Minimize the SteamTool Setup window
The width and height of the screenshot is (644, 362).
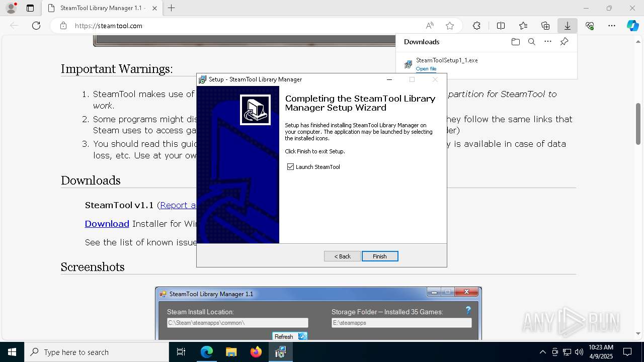pos(389,79)
